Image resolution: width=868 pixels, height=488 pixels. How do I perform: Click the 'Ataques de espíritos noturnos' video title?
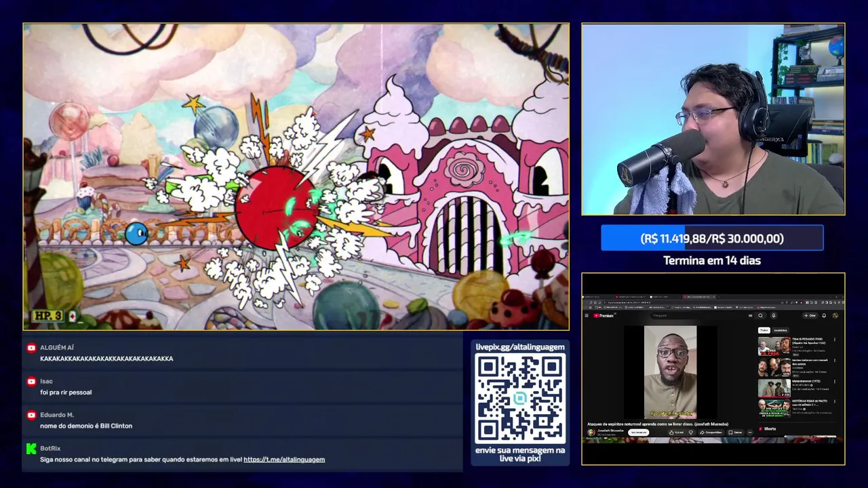(658, 424)
